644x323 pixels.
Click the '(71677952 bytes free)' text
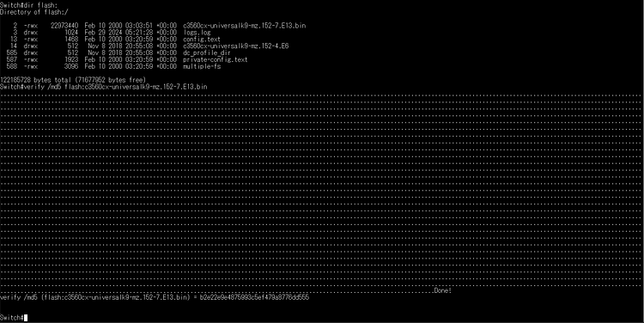(x=111, y=80)
